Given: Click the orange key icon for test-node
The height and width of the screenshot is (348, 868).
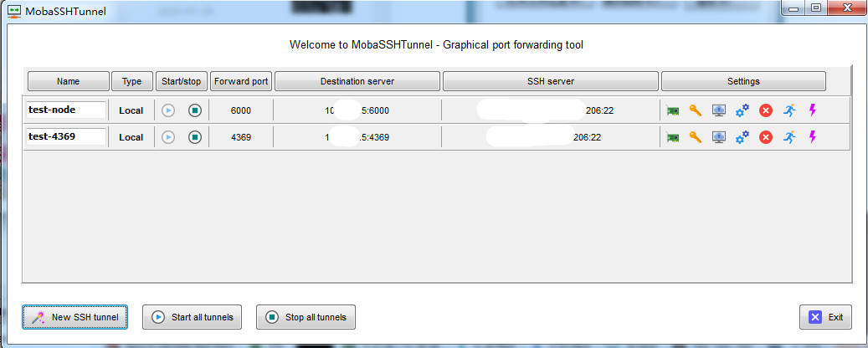Looking at the screenshot, I should (x=696, y=110).
